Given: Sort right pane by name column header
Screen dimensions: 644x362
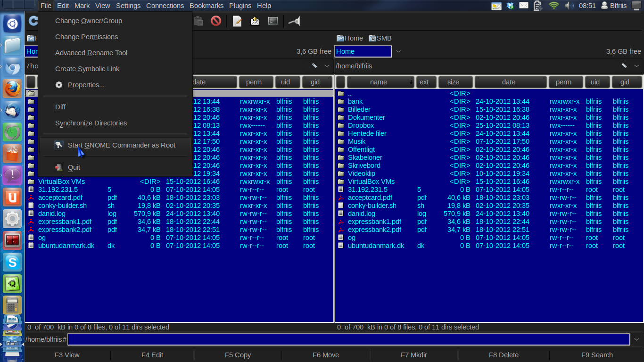Looking at the screenshot, I should pyautogui.click(x=380, y=82).
